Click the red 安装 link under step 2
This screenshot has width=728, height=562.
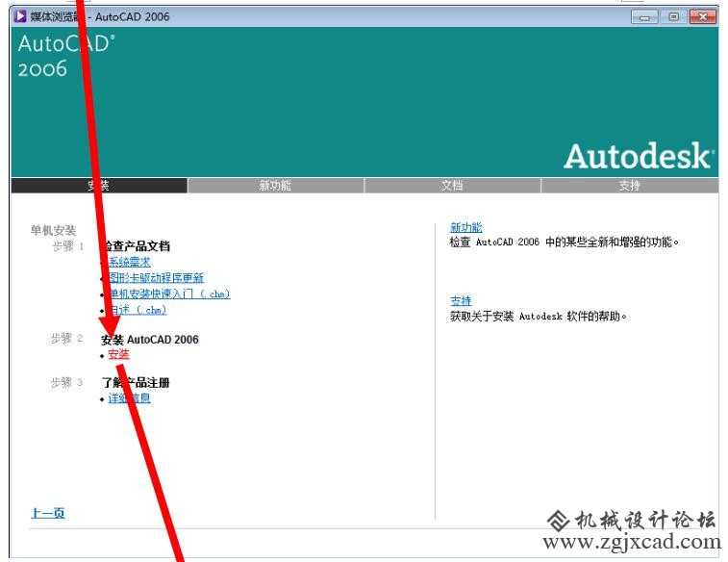point(119,354)
